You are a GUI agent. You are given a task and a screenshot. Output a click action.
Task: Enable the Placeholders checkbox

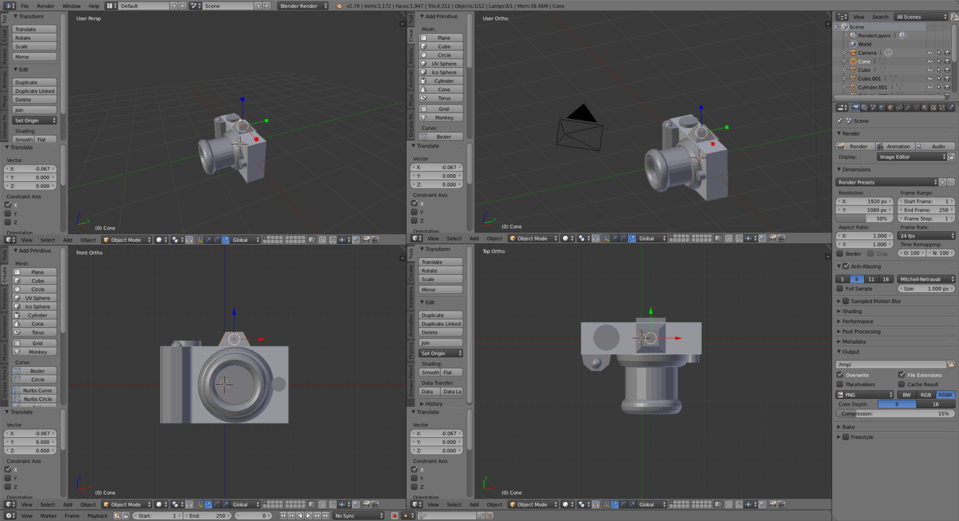click(x=840, y=384)
